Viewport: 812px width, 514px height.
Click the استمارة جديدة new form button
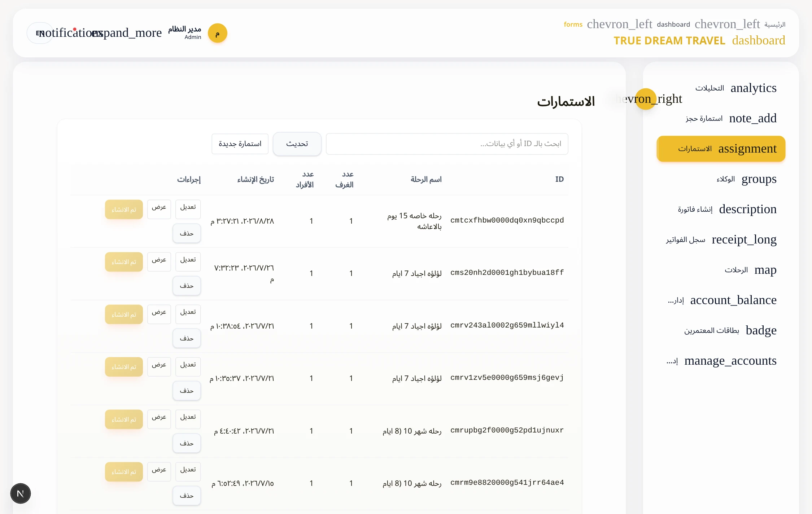click(x=240, y=144)
